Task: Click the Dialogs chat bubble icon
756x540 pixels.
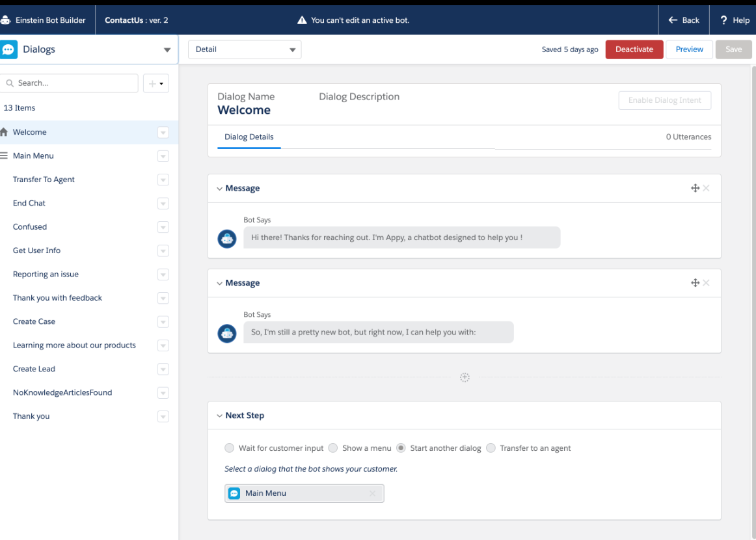Action: click(8, 49)
